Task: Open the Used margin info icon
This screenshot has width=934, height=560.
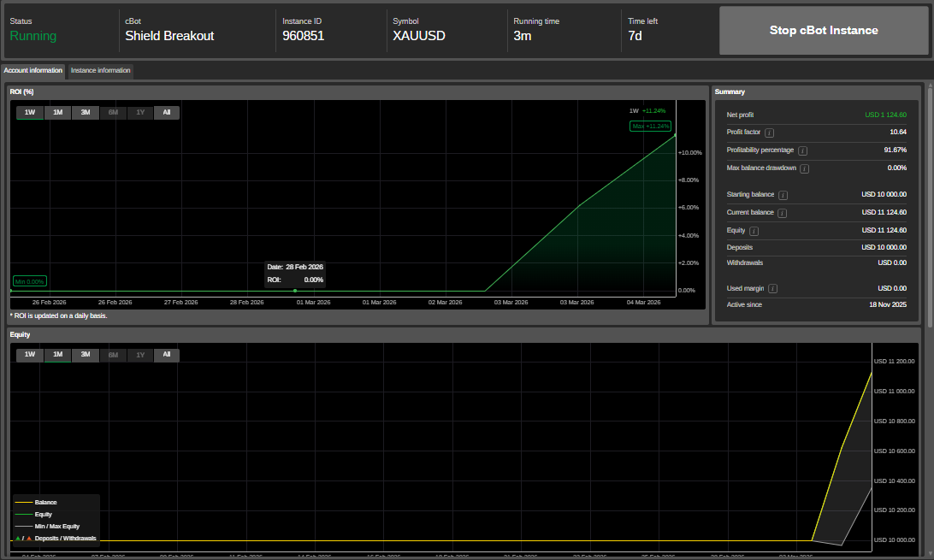Action: coord(772,289)
